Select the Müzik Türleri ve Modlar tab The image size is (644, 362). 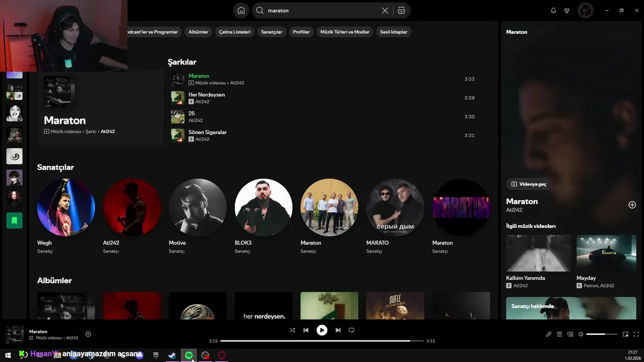pyautogui.click(x=345, y=32)
